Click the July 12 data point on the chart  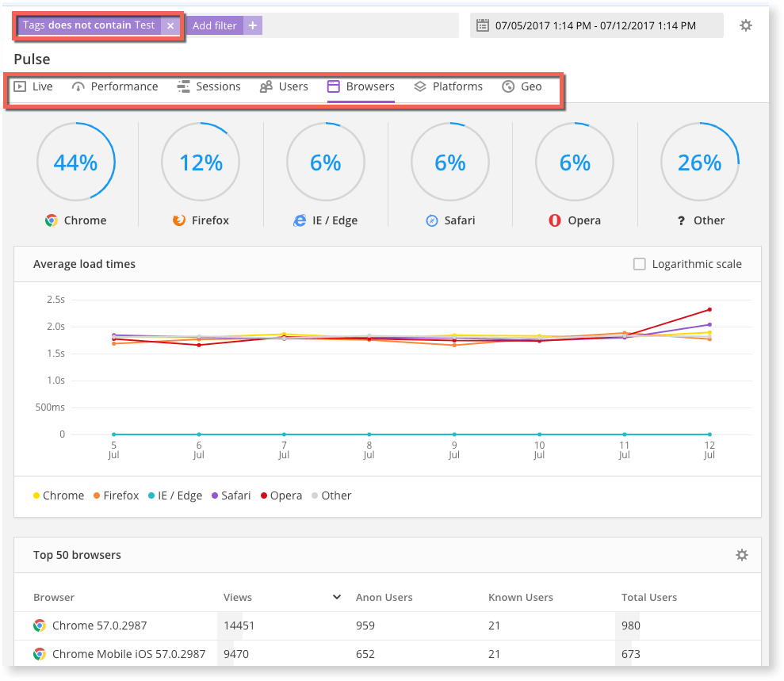pos(709,310)
